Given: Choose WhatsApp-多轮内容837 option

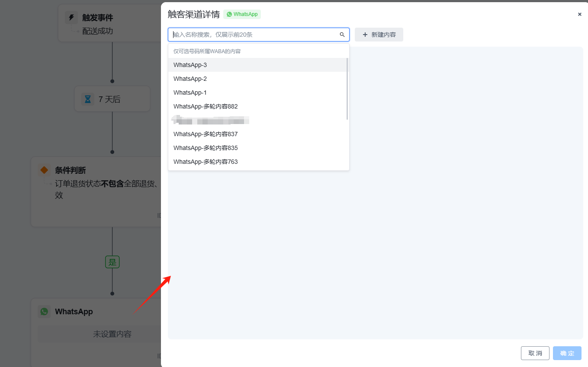Looking at the screenshot, I should pos(257,134).
